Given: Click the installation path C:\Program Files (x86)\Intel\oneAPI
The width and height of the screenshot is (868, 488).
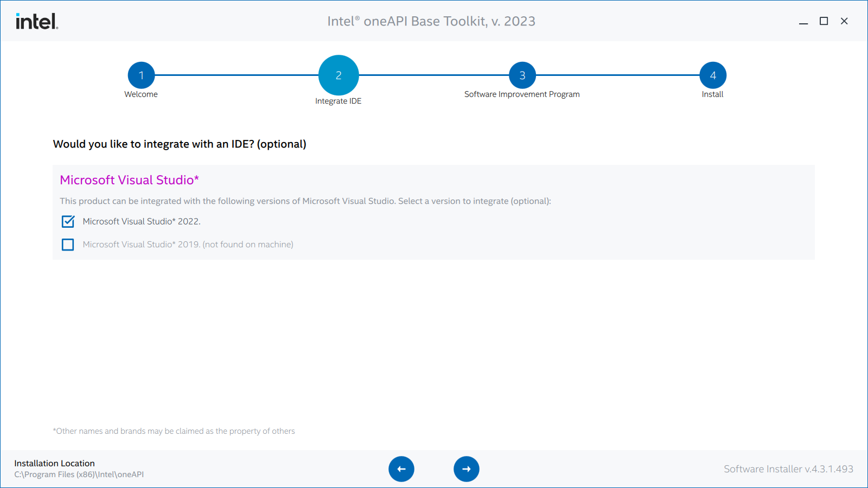Looking at the screenshot, I should 79,474.
